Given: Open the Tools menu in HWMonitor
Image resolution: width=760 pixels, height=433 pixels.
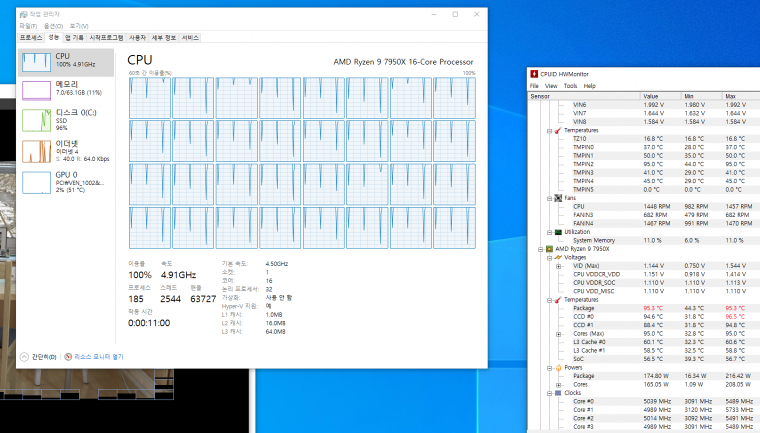Looking at the screenshot, I should pyautogui.click(x=570, y=86).
